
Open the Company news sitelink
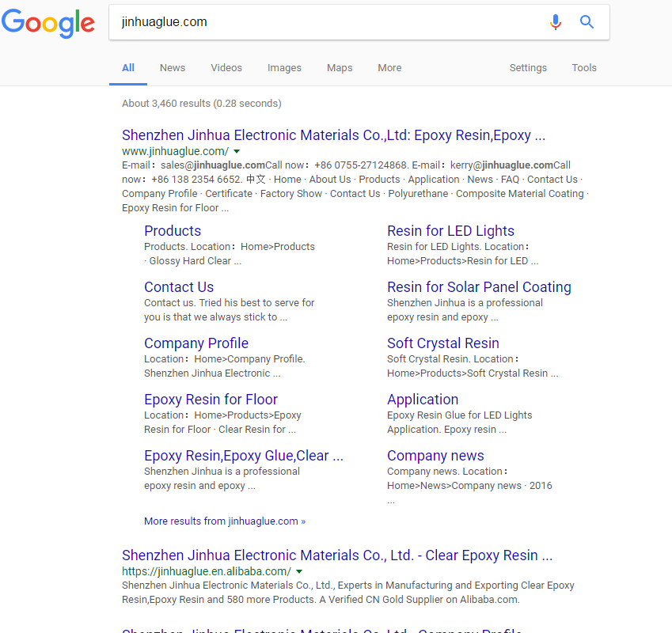(435, 455)
